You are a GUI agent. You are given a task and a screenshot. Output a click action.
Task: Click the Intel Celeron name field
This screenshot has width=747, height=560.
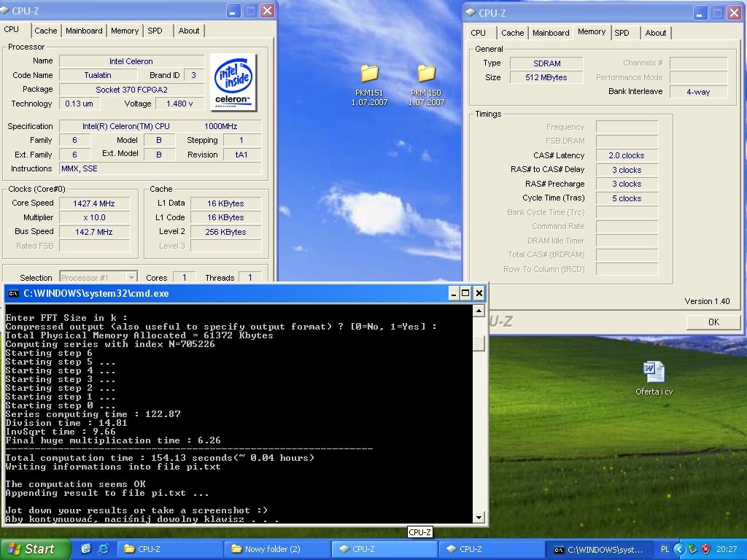pos(131,61)
